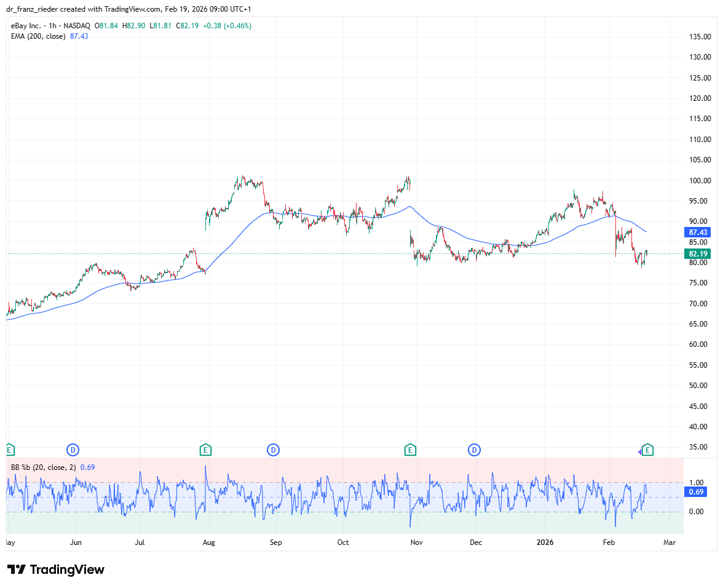Click the BB %b 0.69 axis value label

(697, 491)
